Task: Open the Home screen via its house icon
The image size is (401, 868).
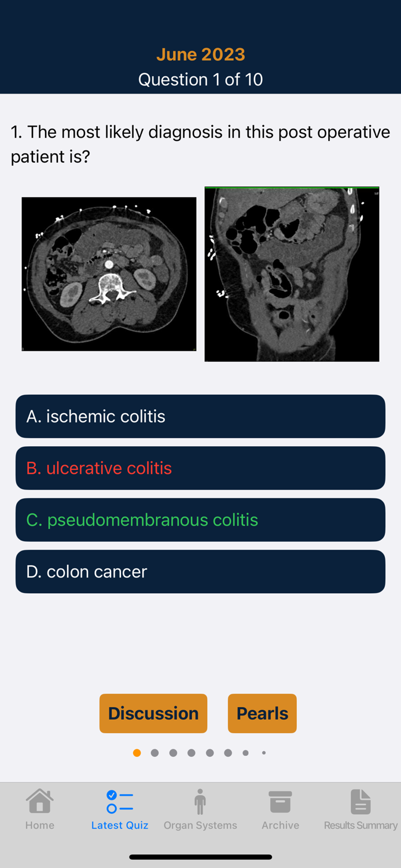Action: pos(39,801)
